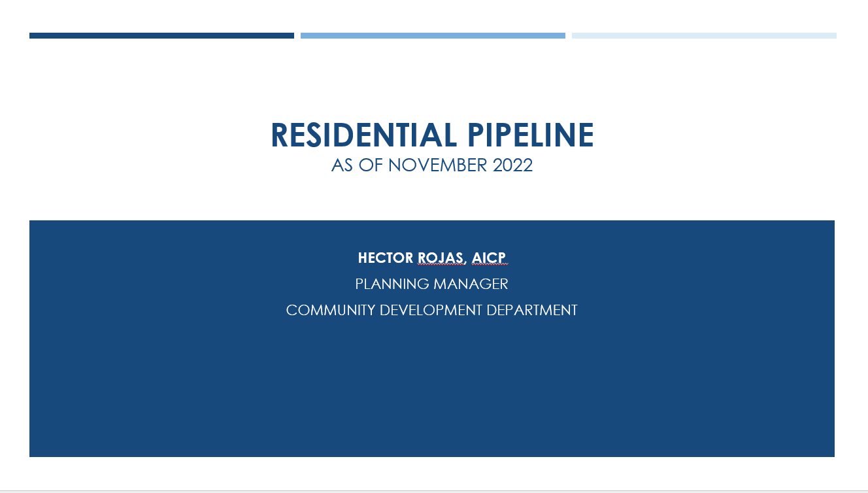
Task: Click the PLANNING MANAGER line
Action: pyautogui.click(x=432, y=284)
